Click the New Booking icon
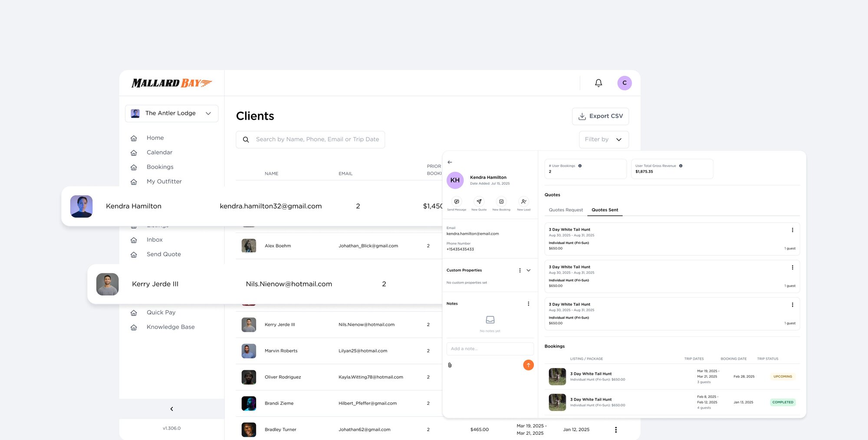Image resolution: width=868 pixels, height=440 pixels. [501, 202]
